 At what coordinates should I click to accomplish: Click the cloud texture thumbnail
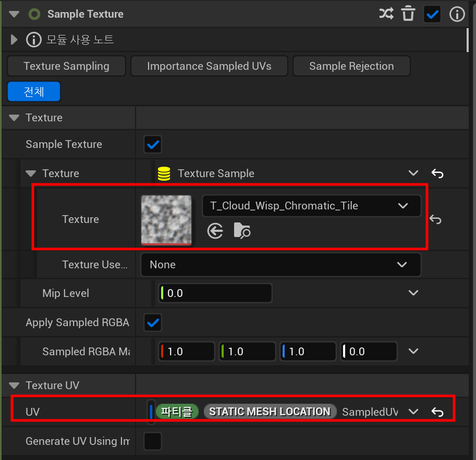pos(166,220)
